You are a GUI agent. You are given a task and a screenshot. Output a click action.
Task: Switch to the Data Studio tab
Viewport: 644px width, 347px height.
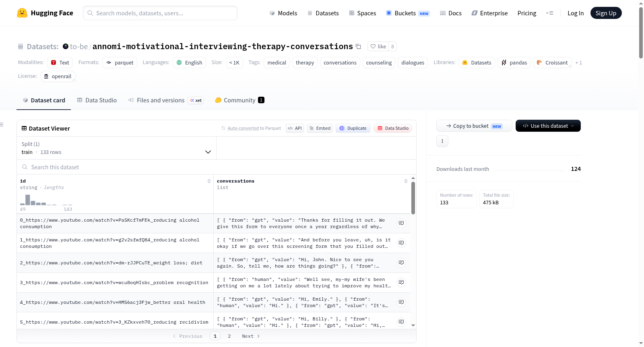[97, 100]
